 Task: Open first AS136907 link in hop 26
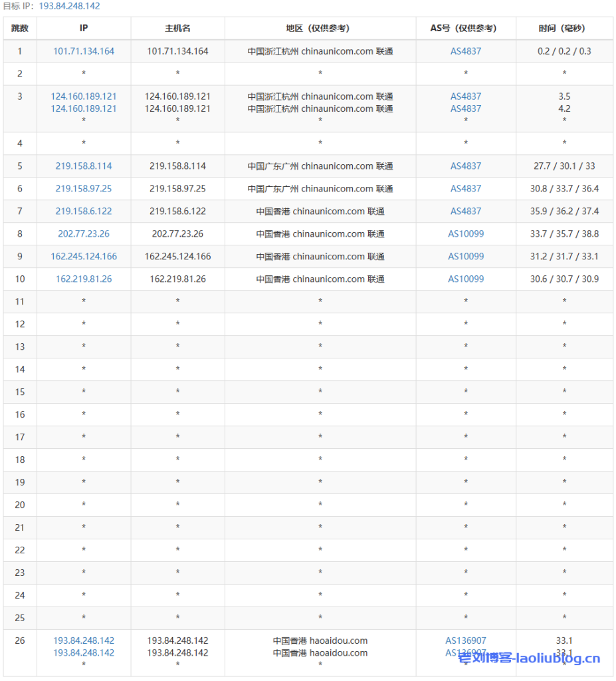click(x=465, y=641)
